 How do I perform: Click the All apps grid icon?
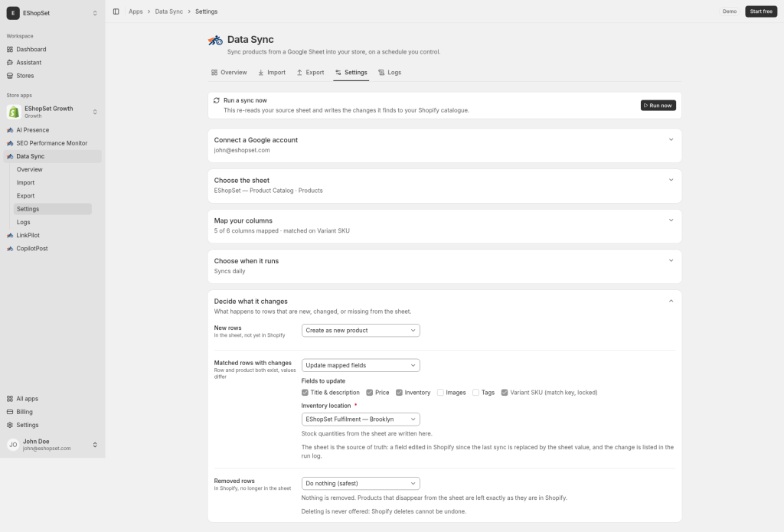(10, 399)
